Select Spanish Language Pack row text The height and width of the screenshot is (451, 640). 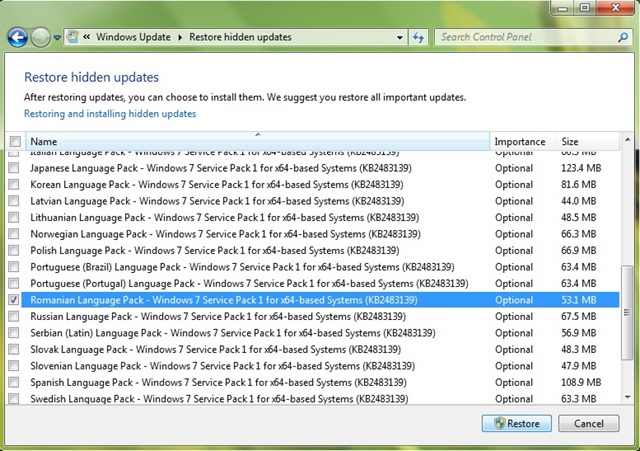tap(218, 382)
